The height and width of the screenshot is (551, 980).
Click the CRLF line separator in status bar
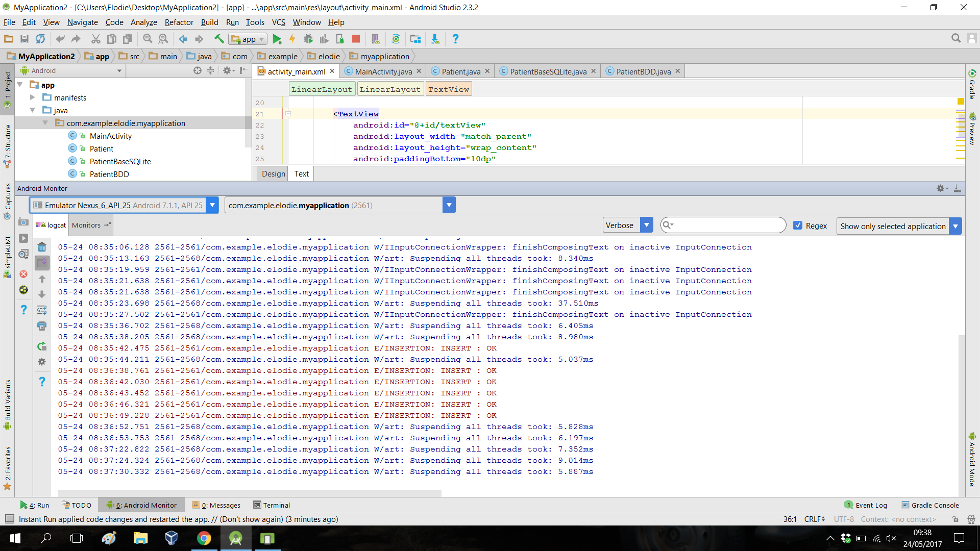click(815, 519)
